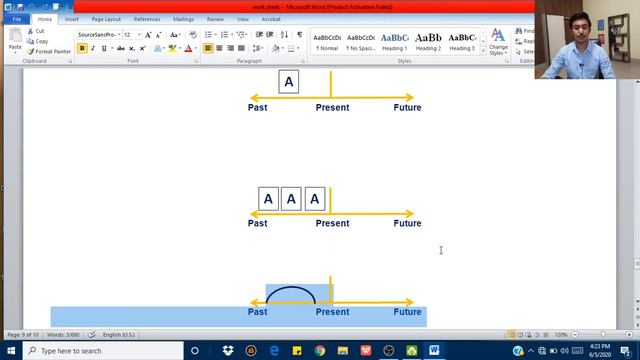This screenshot has height=360, width=640.
Task: Switch to the References tab
Action: click(x=147, y=19)
